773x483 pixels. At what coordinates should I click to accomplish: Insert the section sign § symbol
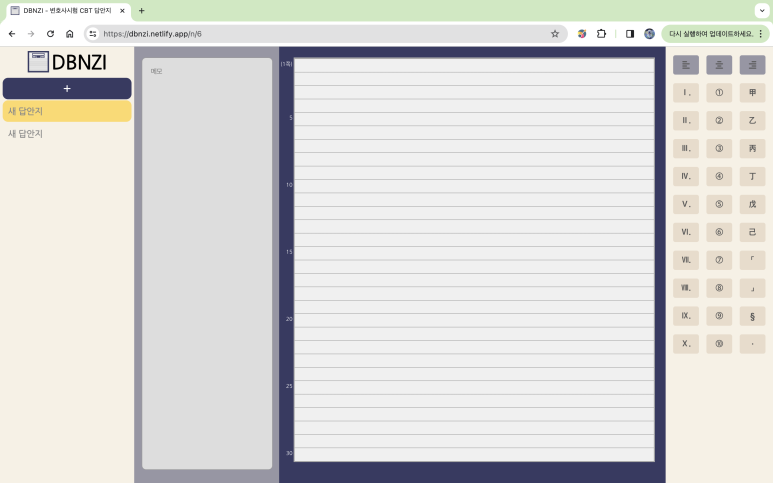tap(752, 316)
